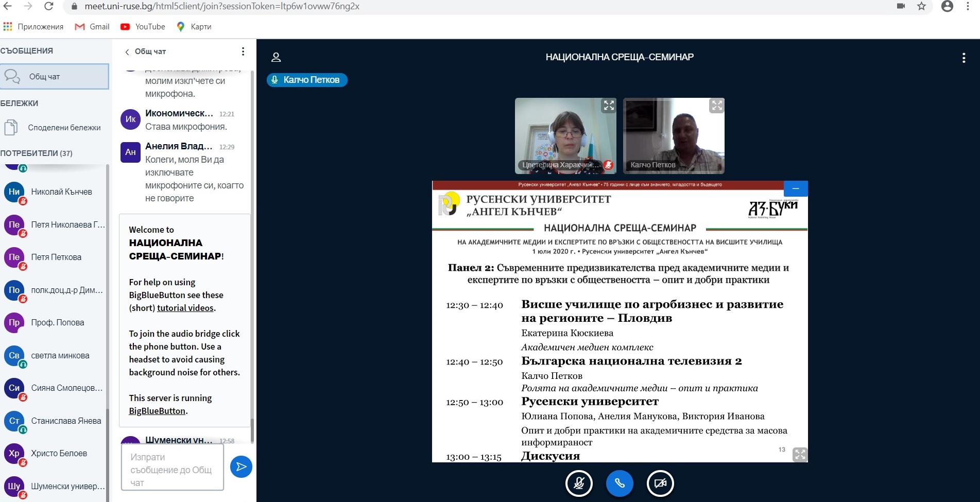Image resolution: width=980 pixels, height=502 pixels.
Task: Open the camera permission icon in the address bar
Action: (x=901, y=6)
